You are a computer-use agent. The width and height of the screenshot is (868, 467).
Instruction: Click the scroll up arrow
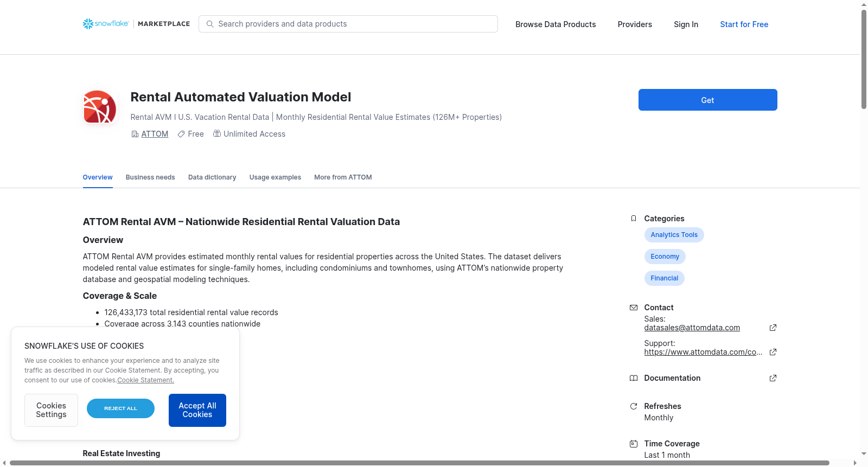pyautogui.click(x=864, y=4)
